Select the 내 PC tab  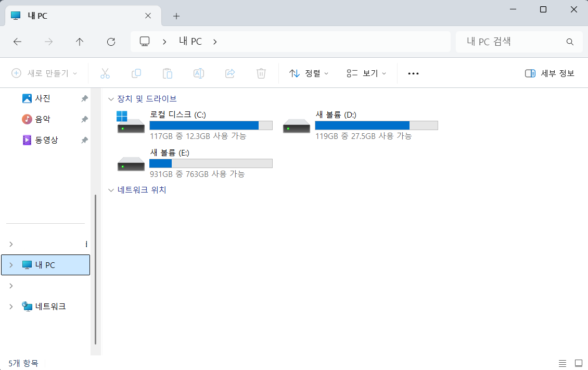pyautogui.click(x=83, y=16)
